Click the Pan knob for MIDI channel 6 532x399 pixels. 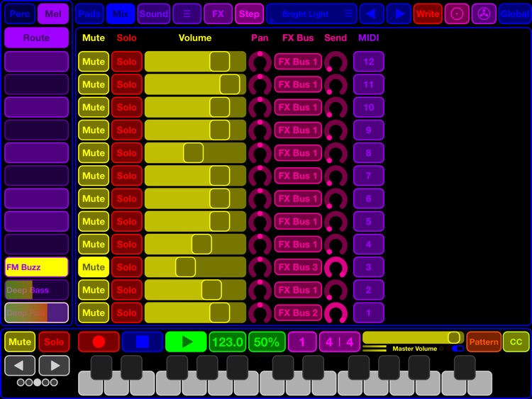tap(260, 198)
